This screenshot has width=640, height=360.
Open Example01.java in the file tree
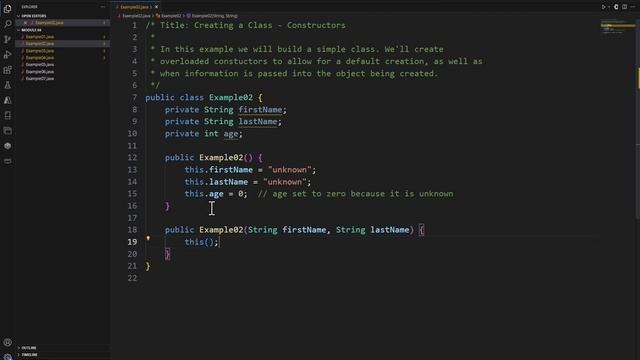point(40,37)
